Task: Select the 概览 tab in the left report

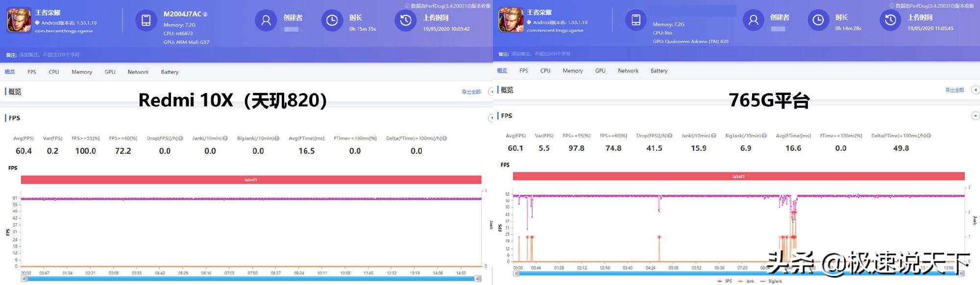Action: pyautogui.click(x=10, y=72)
